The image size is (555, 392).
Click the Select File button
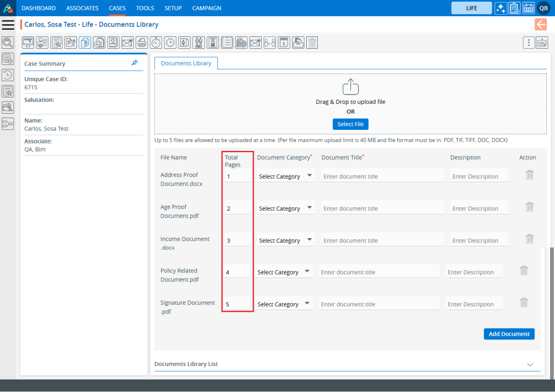[350, 125]
